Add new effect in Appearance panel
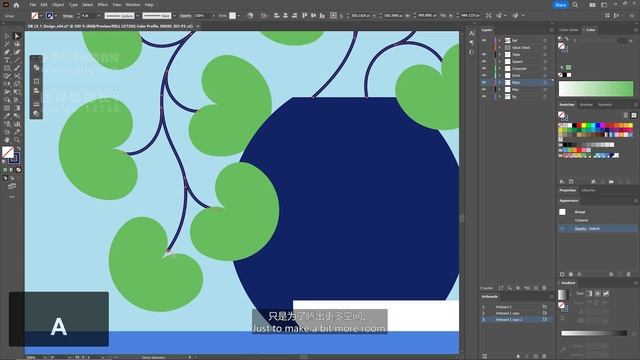The height and width of the screenshot is (360, 640). (x=580, y=274)
